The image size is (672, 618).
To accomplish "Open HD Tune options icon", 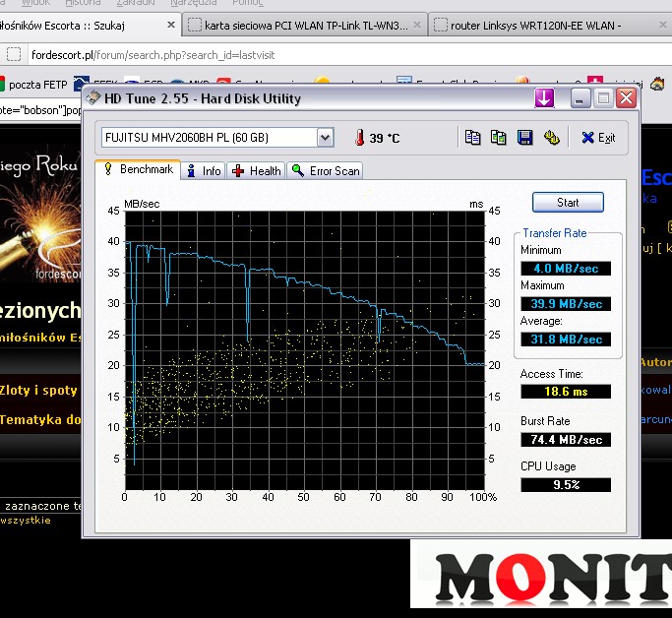I will coord(551,138).
